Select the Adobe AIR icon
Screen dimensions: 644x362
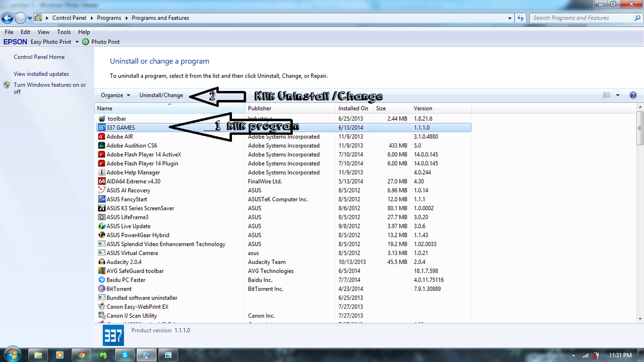point(102,137)
